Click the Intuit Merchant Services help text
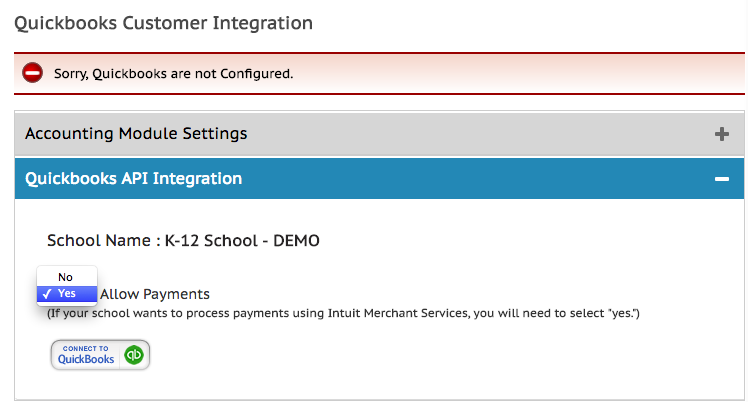 343,313
